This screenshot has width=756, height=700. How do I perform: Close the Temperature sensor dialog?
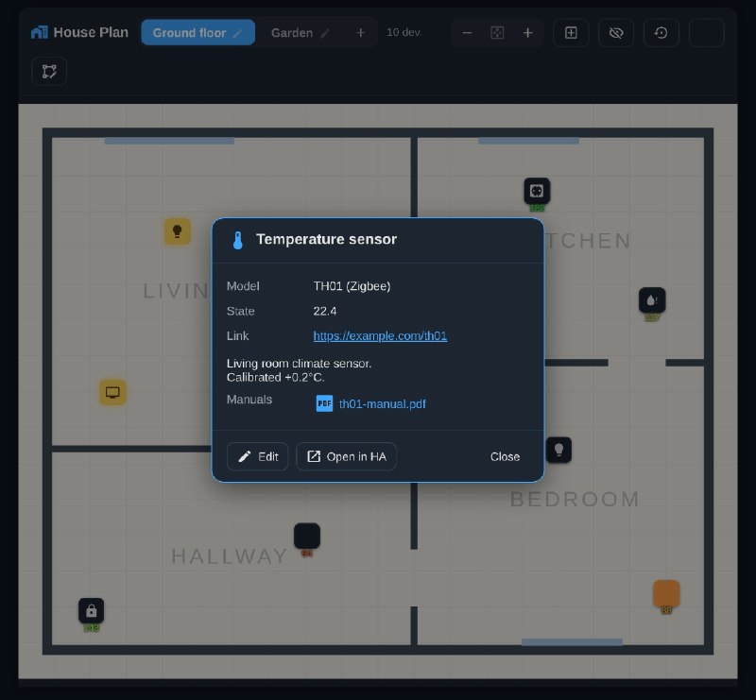(505, 456)
